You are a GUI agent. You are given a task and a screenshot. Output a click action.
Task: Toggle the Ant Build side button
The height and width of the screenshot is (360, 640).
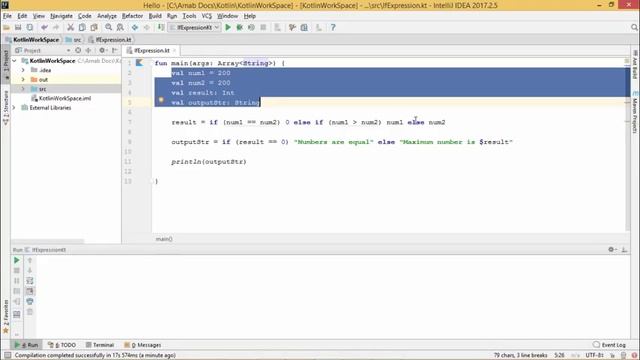click(635, 64)
